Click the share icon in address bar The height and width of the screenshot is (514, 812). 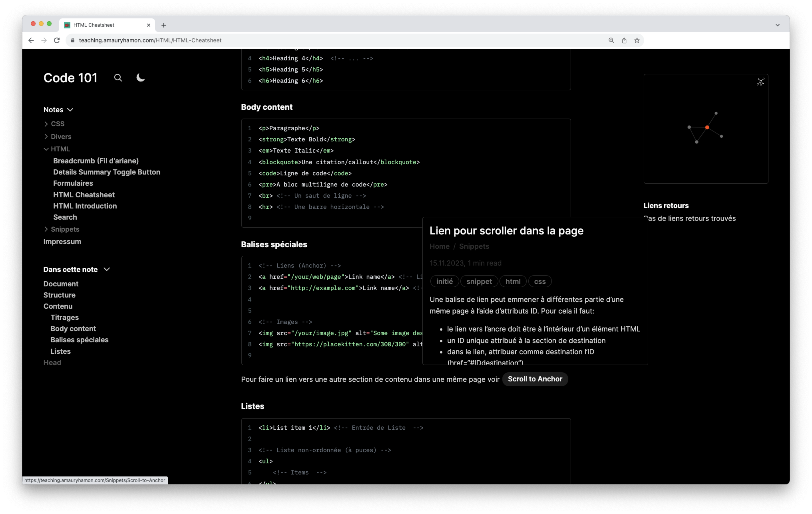click(624, 41)
